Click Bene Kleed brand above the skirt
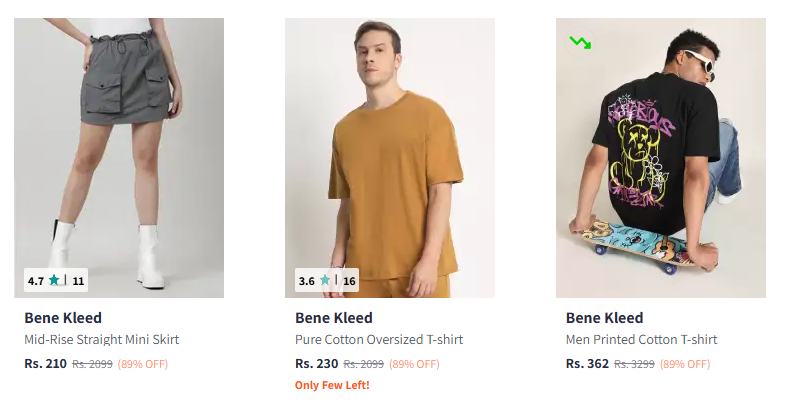 (x=63, y=318)
